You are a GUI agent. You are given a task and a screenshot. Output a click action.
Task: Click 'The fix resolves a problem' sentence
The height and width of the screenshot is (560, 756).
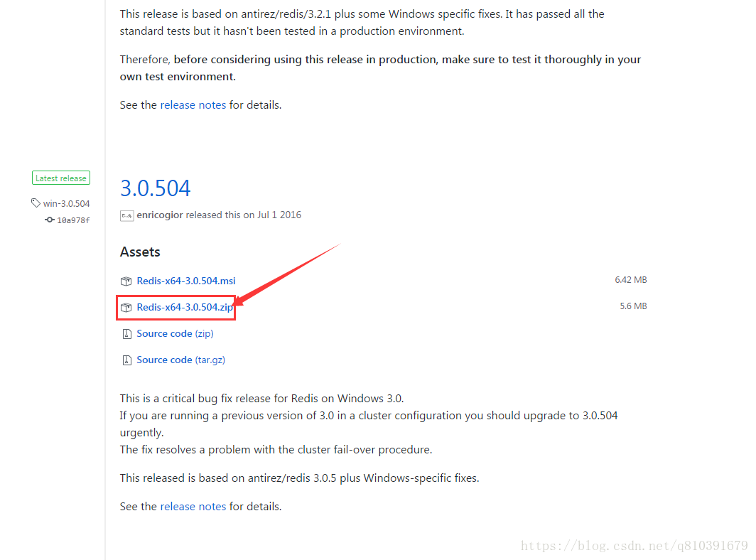coord(276,450)
